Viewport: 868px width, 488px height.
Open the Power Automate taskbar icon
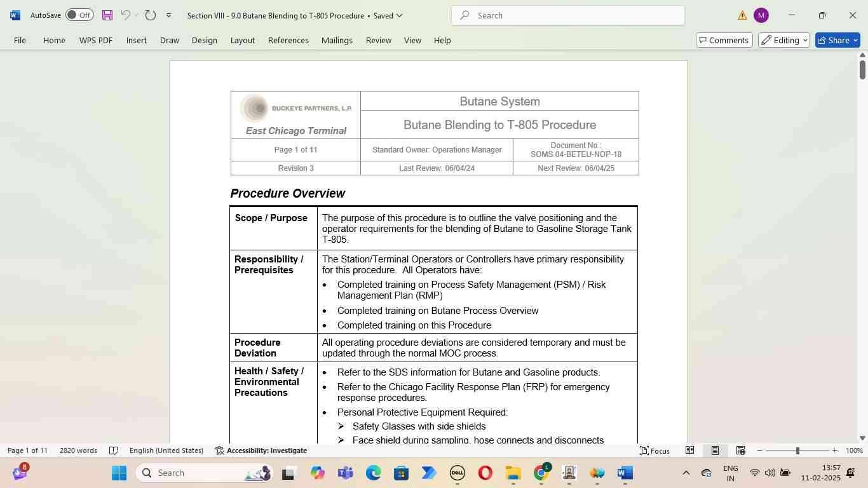429,473
